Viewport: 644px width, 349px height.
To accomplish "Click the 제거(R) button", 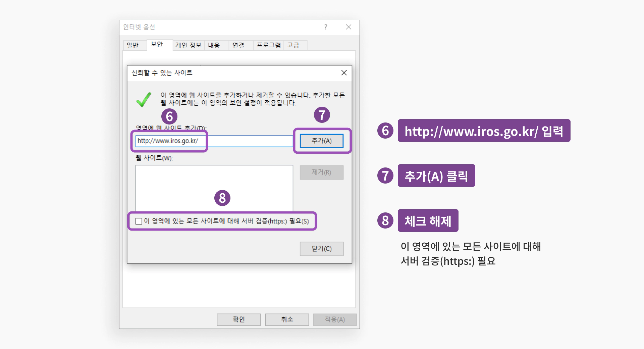I will [321, 172].
